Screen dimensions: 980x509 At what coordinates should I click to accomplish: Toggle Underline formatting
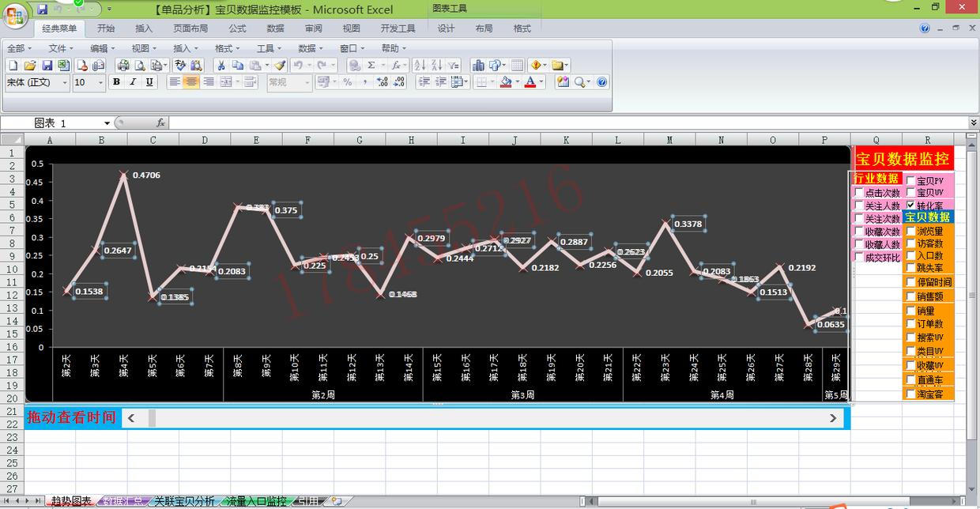[x=149, y=82]
